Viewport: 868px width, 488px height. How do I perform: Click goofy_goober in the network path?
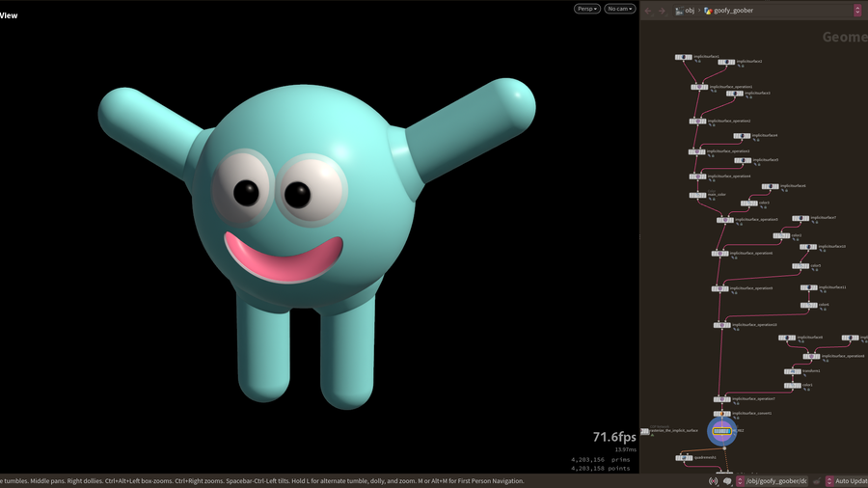point(728,11)
